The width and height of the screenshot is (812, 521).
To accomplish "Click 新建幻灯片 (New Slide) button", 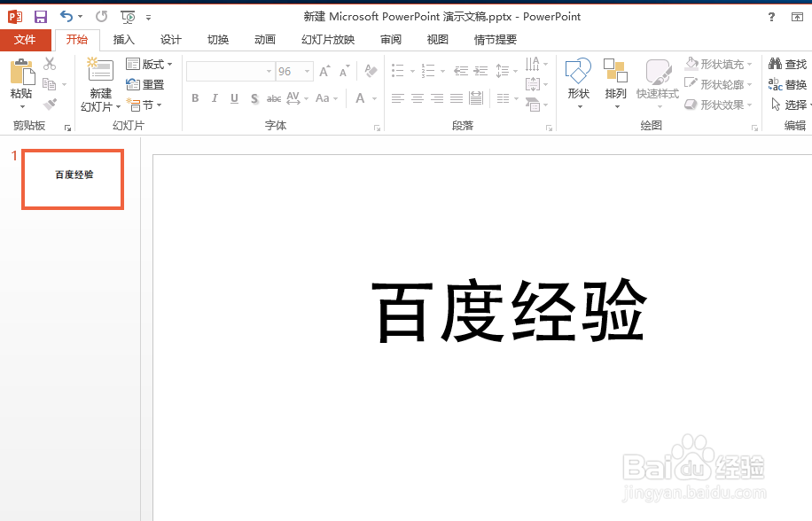I will pyautogui.click(x=100, y=85).
